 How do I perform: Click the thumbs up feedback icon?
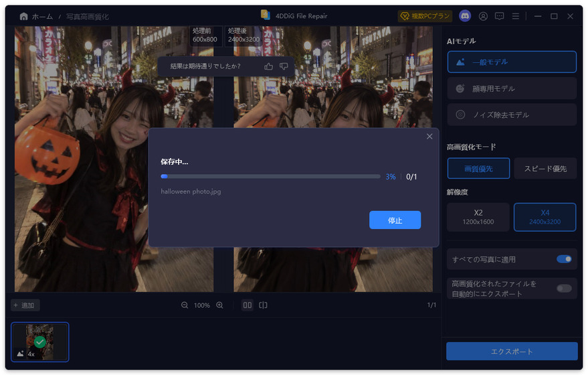pyautogui.click(x=268, y=66)
